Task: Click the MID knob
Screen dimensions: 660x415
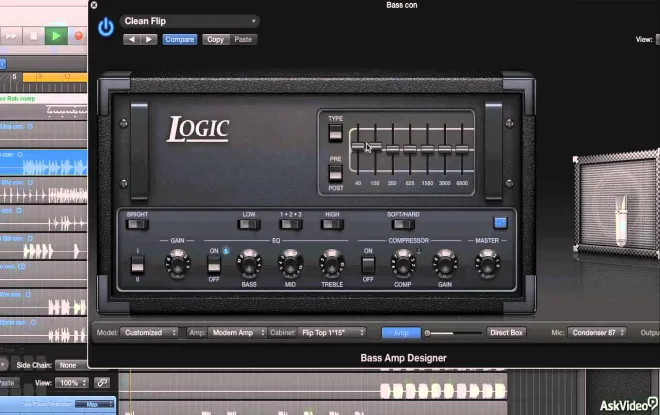Action: (290, 264)
